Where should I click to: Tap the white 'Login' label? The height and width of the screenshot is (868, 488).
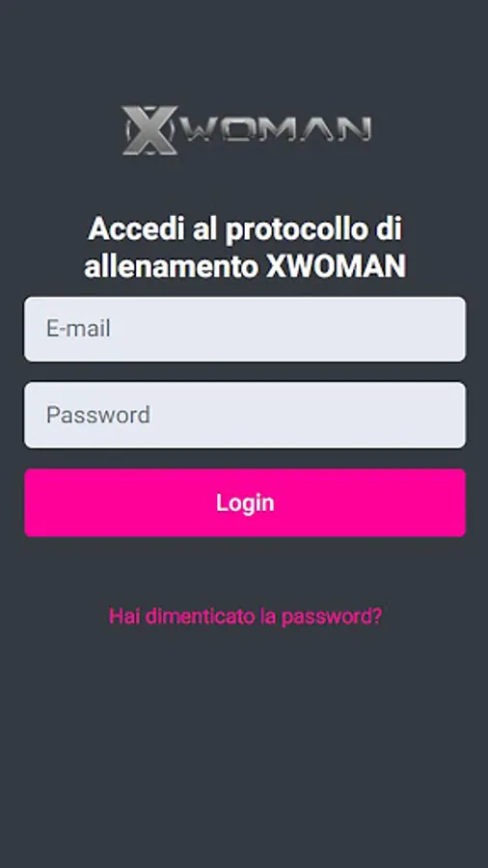[245, 502]
